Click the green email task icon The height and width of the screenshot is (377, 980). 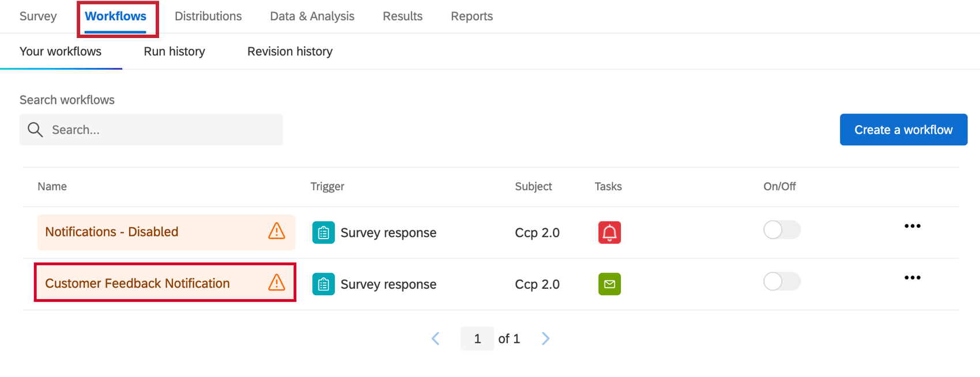[609, 284]
